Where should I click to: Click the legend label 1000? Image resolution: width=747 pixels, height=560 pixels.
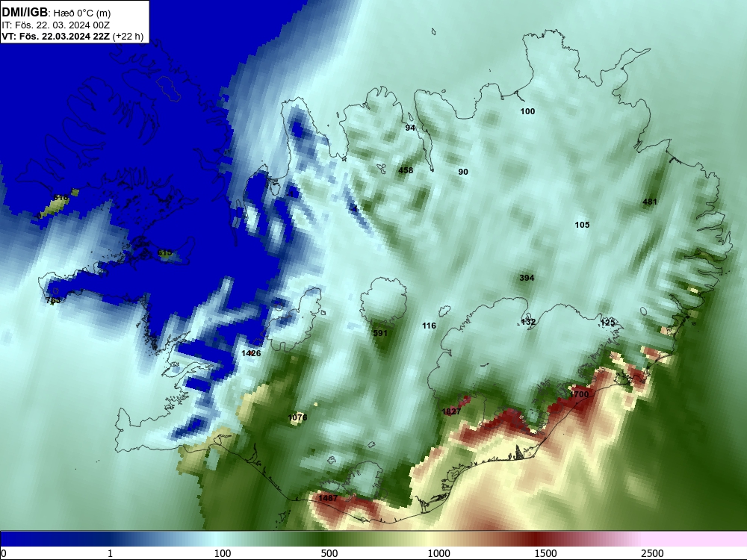[438, 553]
